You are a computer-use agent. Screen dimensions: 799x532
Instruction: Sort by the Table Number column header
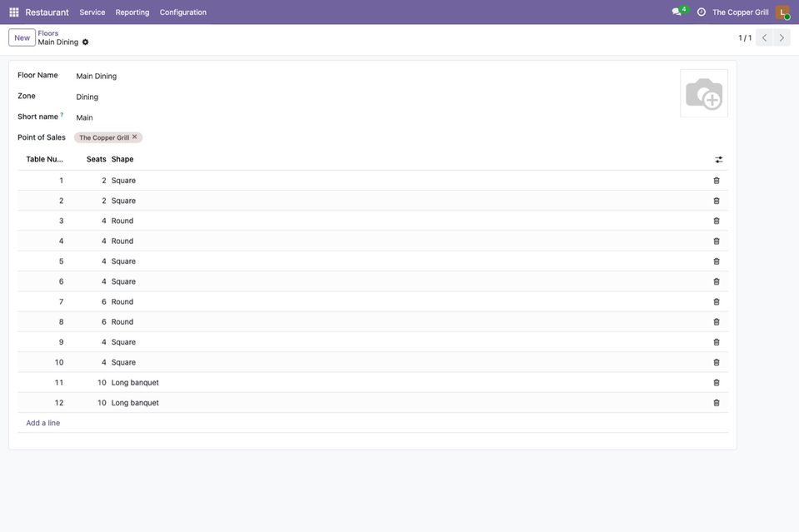(45, 159)
